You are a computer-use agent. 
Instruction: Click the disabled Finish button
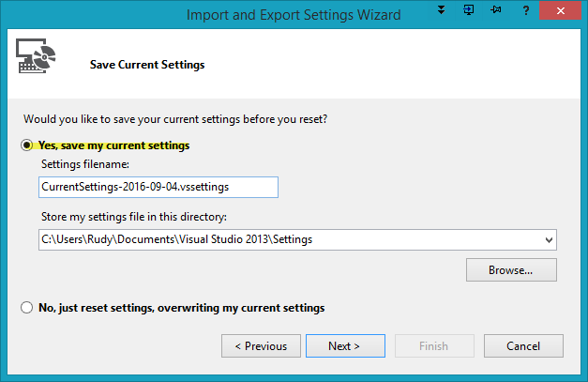tap(433, 346)
